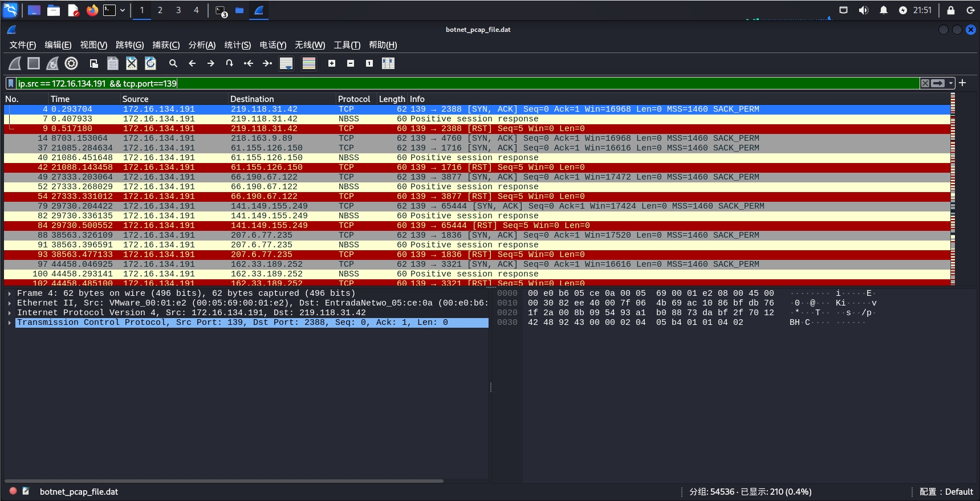Open the volume control in tray
This screenshot has height=501, width=980.
864,10
